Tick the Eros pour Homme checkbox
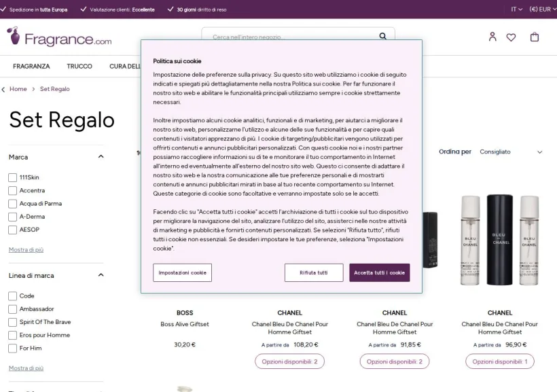 12,335
